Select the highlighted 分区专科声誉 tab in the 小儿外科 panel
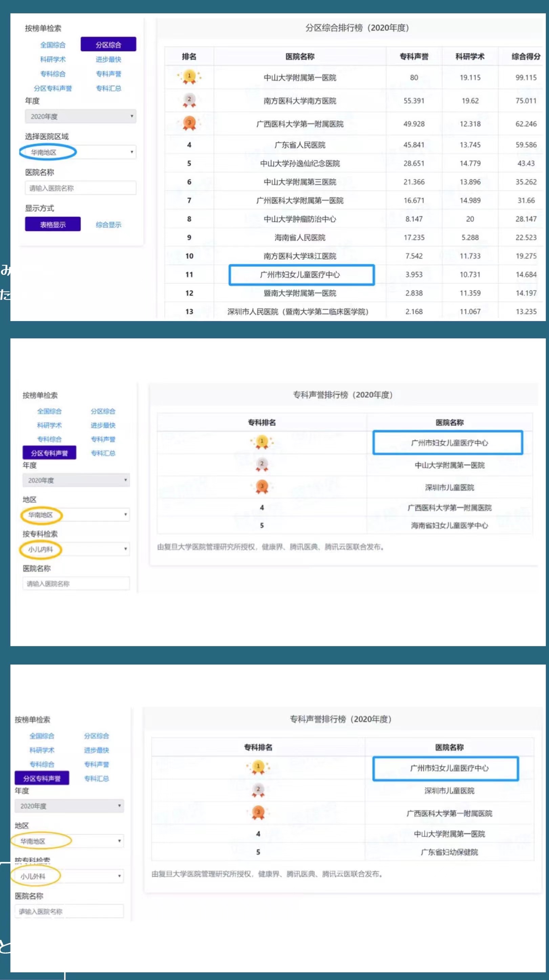The height and width of the screenshot is (980, 549). (42, 778)
